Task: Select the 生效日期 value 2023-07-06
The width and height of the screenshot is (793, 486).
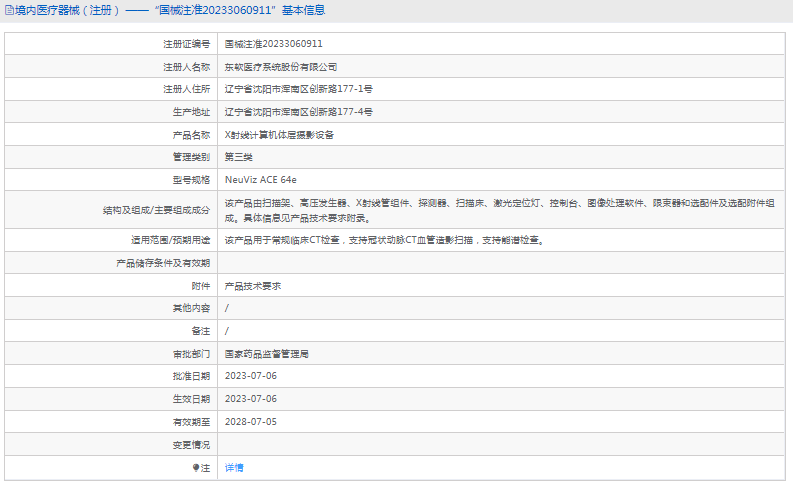Action: pos(251,399)
